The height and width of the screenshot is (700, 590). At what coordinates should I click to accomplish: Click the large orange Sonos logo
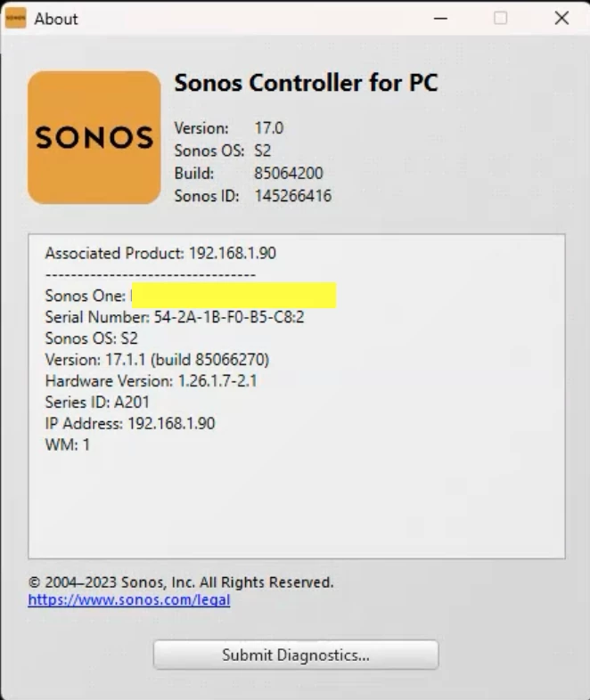[x=94, y=137]
